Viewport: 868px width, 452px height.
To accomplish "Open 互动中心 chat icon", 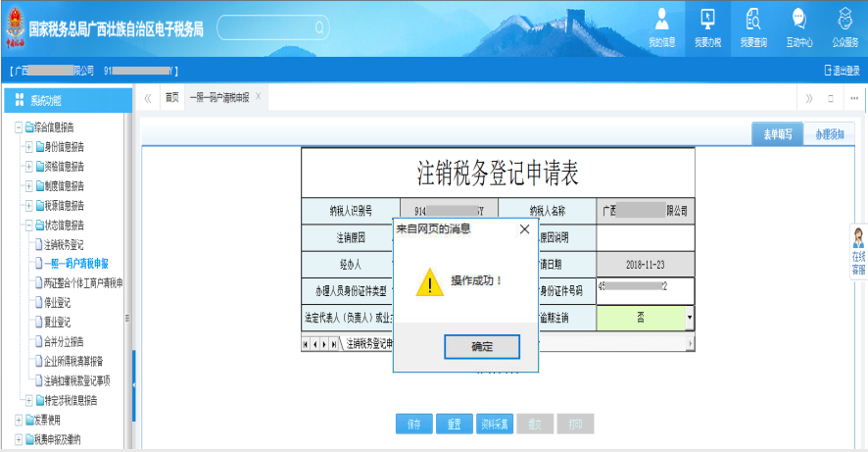I will point(798,20).
